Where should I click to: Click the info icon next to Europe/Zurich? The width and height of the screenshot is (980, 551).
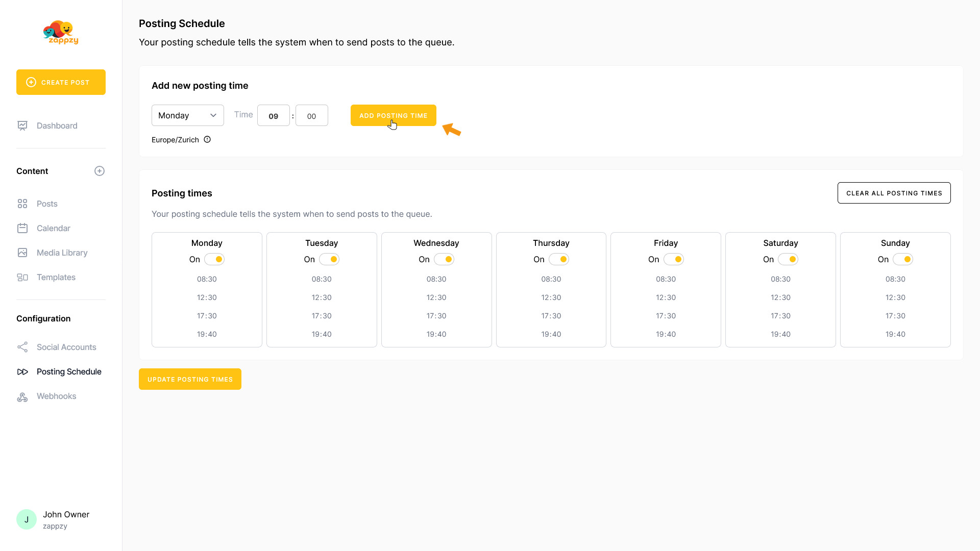tap(207, 139)
